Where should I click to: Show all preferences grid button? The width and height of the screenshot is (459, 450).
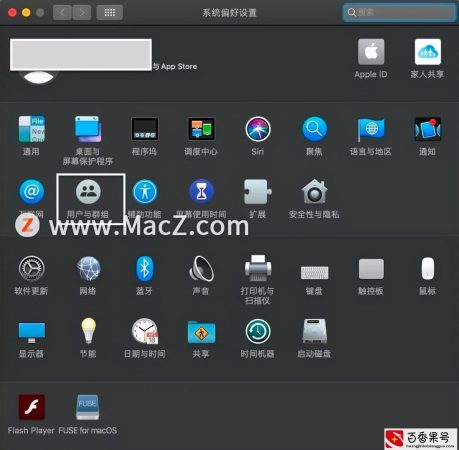tap(110, 13)
